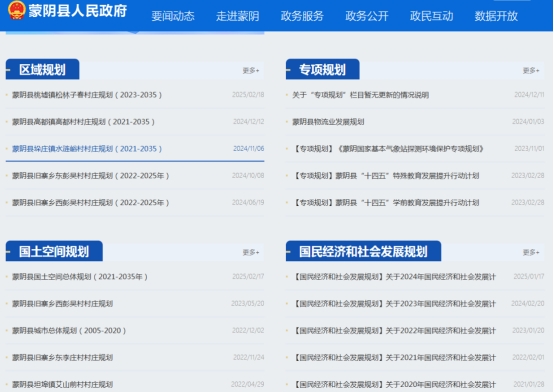This screenshot has width=554, height=392.
Task: Open the highlighted 村庄规划 article dated 2024/11/06
Action: [87, 148]
